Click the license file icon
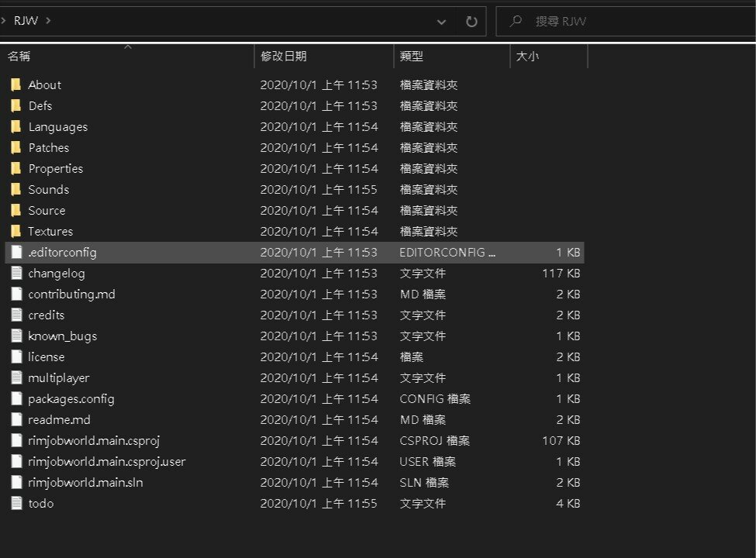This screenshot has height=558, width=756. tap(16, 357)
